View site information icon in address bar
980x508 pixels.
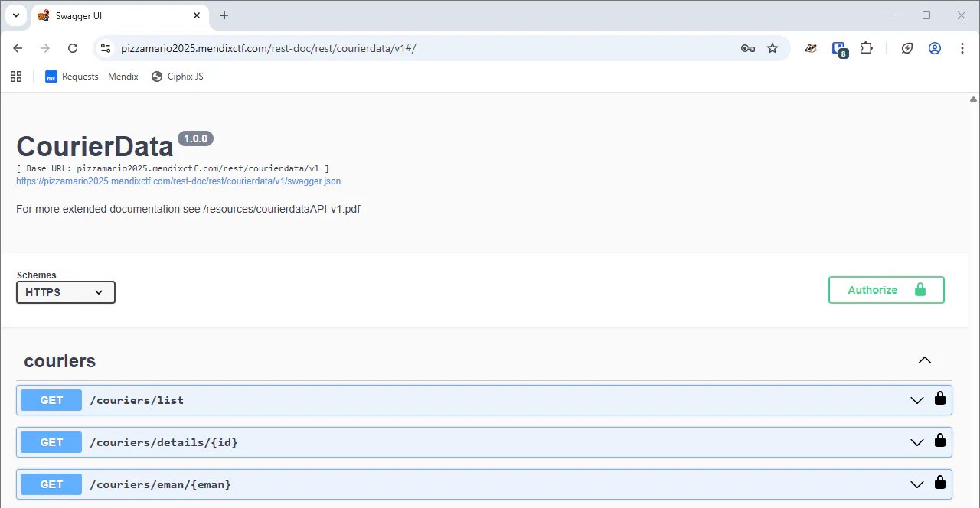[106, 48]
